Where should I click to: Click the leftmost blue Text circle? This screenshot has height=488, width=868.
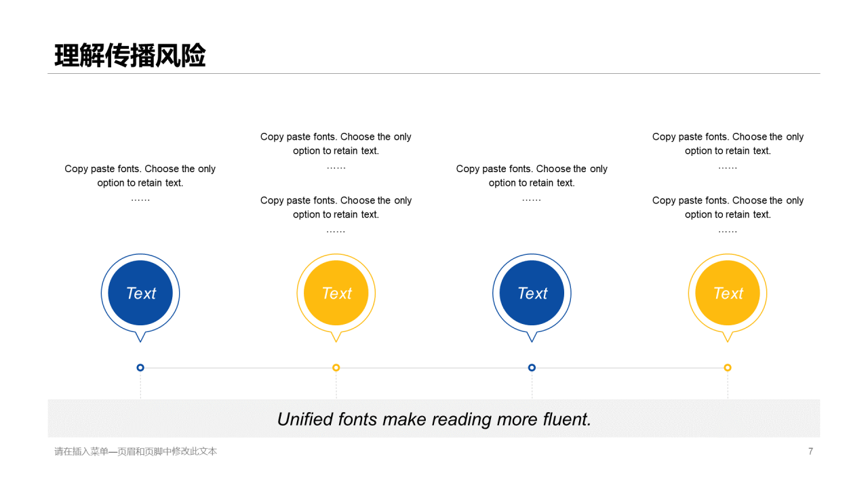pyautogui.click(x=140, y=293)
